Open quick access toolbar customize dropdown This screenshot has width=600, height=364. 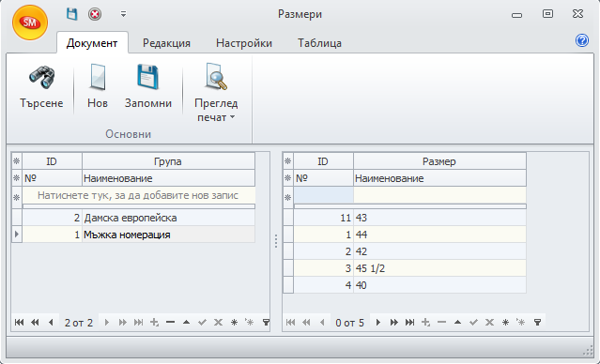coord(123,14)
